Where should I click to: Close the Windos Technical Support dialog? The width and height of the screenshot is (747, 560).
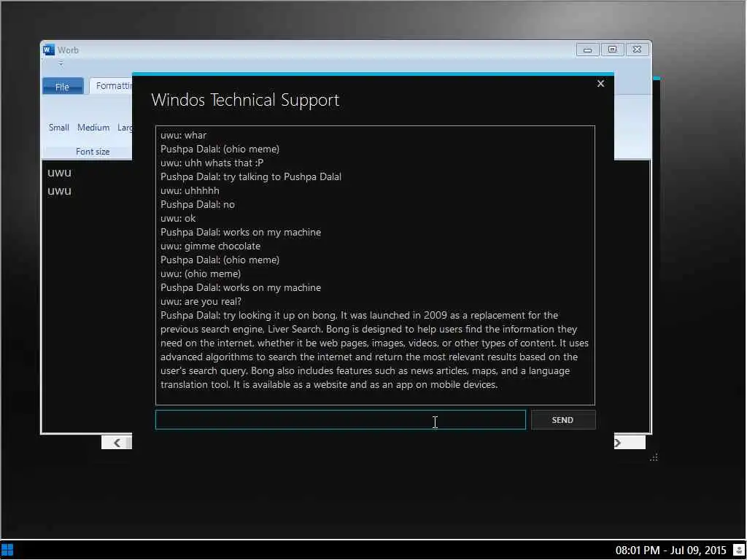tap(601, 84)
